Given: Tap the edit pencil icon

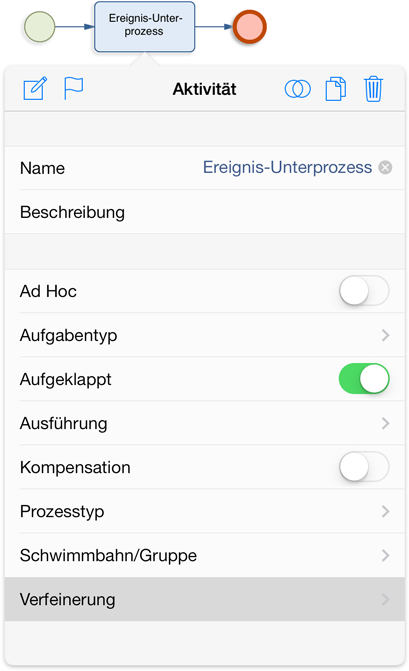Looking at the screenshot, I should (x=35, y=89).
